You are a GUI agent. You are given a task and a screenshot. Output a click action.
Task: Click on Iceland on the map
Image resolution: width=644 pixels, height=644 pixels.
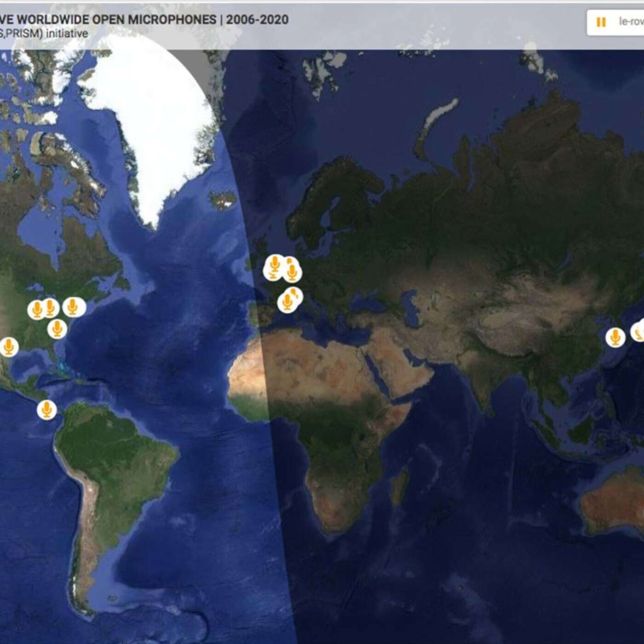click(223, 200)
